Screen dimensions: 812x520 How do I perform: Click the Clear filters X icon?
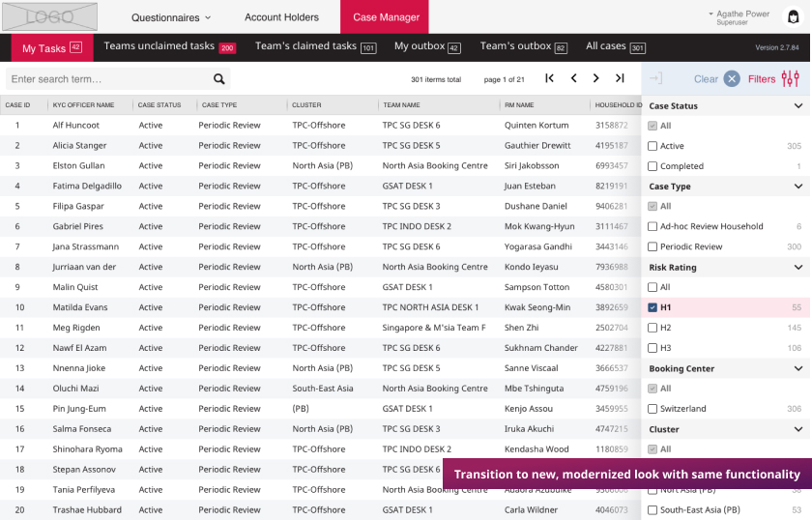pos(732,79)
